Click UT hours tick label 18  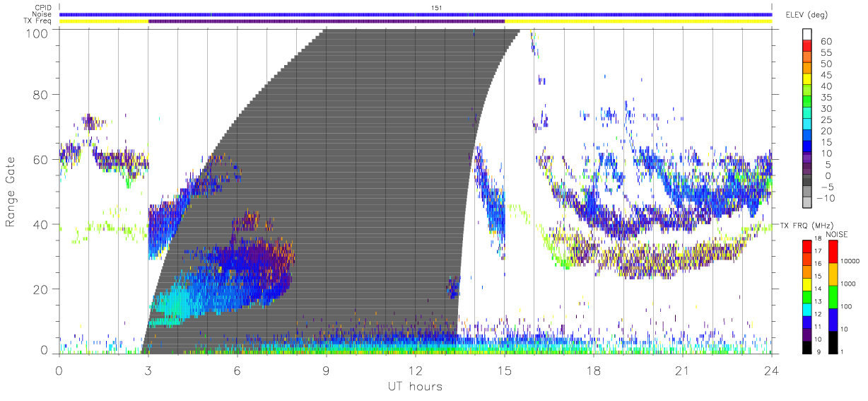[593, 371]
